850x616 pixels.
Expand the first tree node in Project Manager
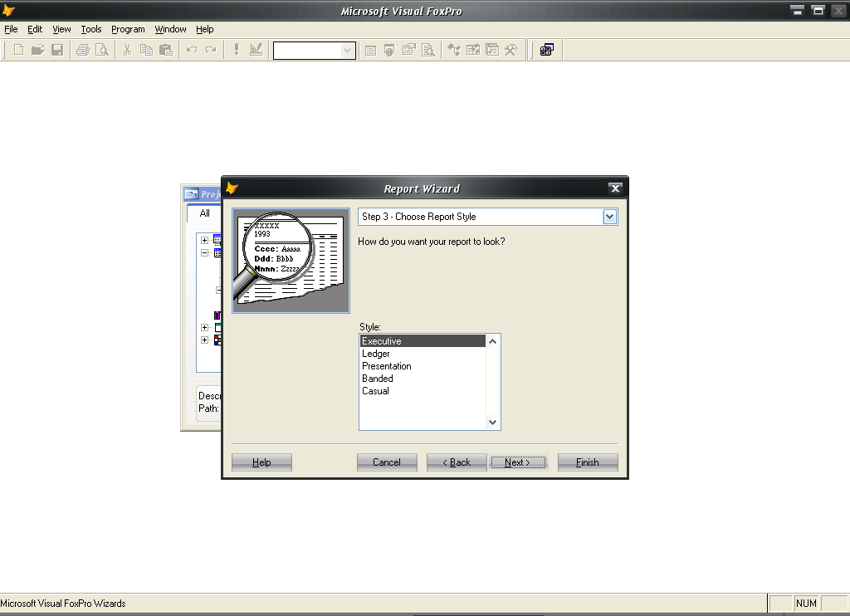[204, 240]
